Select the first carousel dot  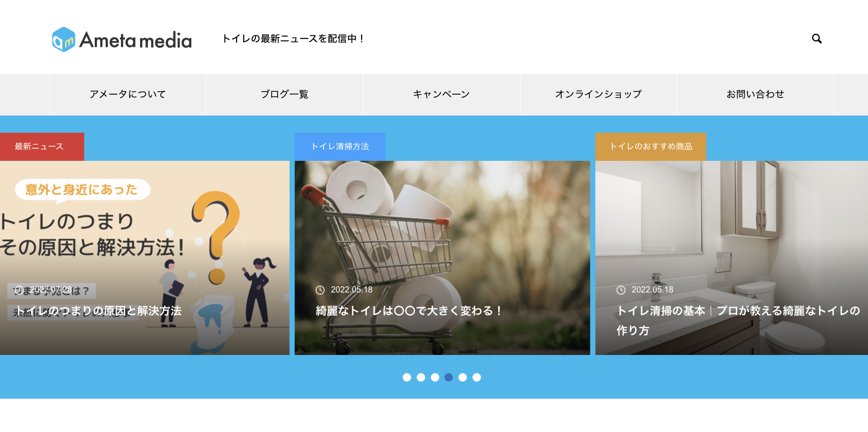(x=407, y=377)
